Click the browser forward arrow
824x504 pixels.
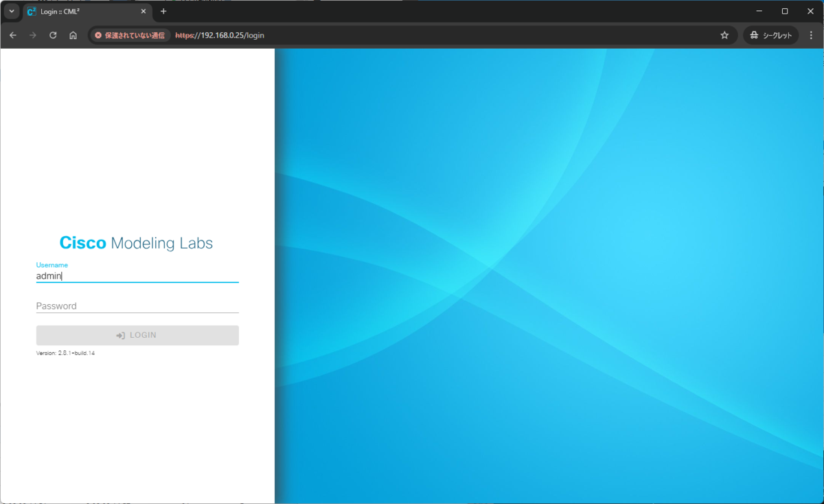tap(32, 35)
